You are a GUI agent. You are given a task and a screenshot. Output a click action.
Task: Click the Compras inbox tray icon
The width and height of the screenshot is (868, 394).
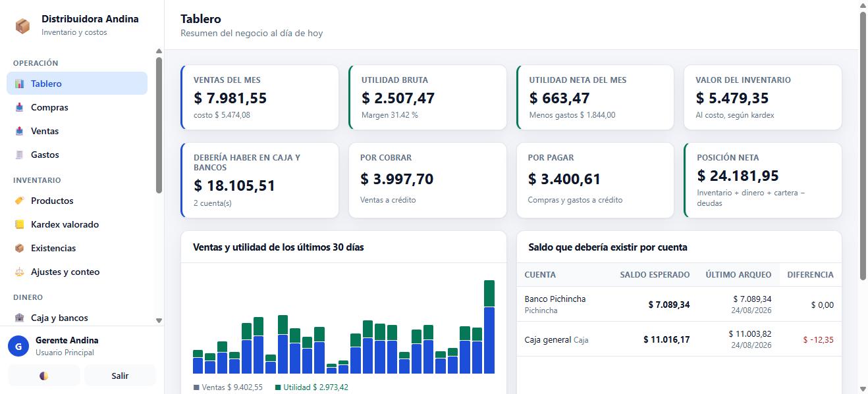click(19, 107)
